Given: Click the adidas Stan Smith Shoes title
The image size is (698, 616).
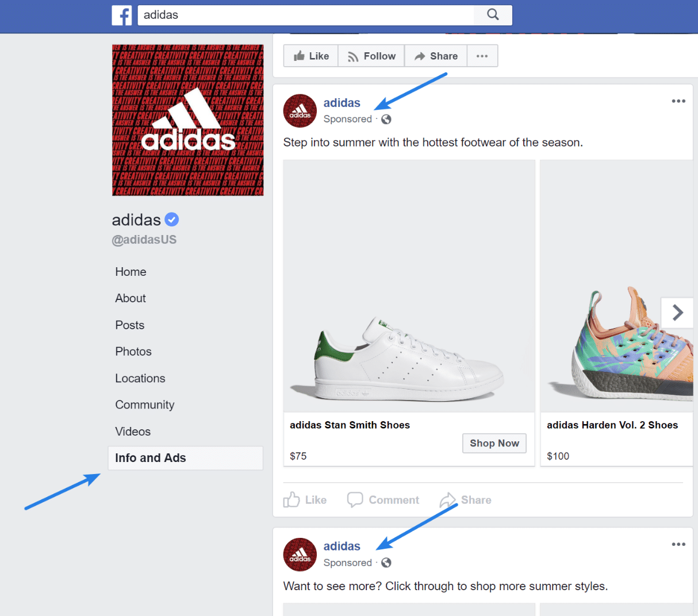Looking at the screenshot, I should tap(350, 425).
